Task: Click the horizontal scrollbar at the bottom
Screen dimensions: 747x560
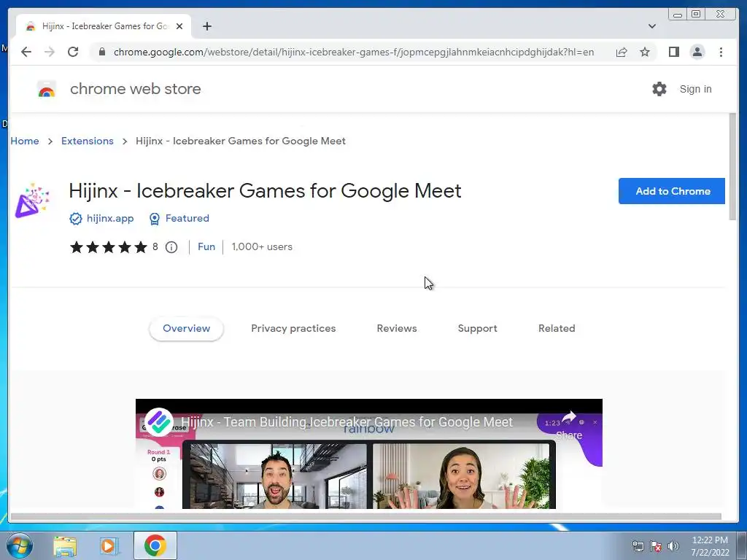Action: 366,517
